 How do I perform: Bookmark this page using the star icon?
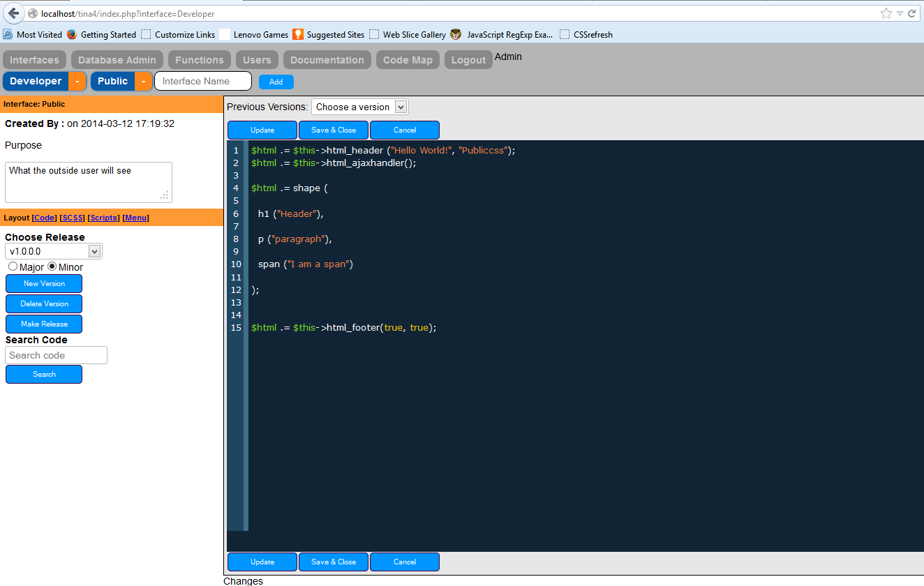point(886,13)
